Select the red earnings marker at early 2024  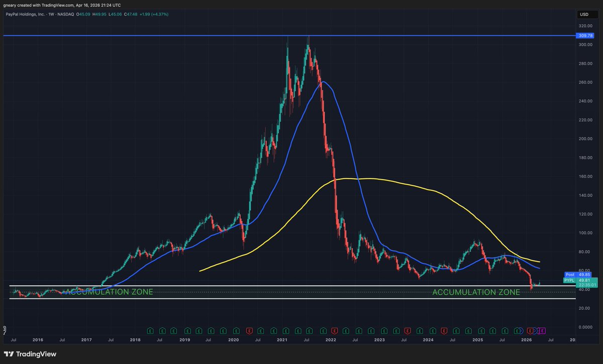[x=444, y=331]
